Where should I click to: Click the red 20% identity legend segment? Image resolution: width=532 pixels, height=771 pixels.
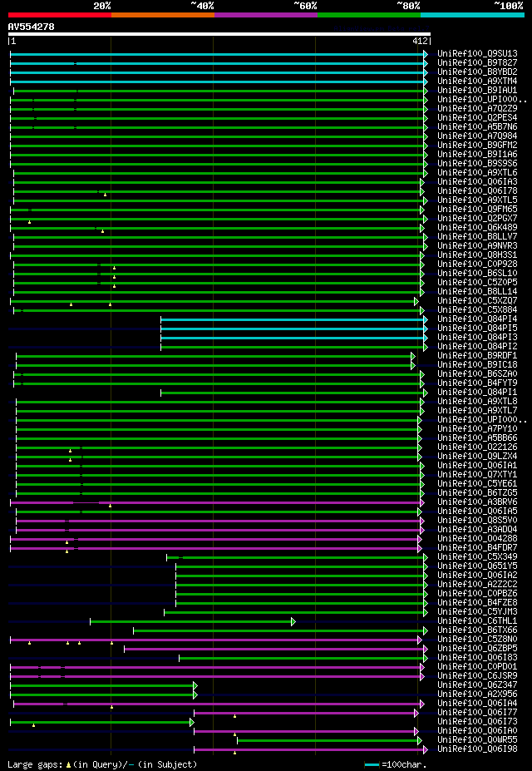[x=60, y=15]
